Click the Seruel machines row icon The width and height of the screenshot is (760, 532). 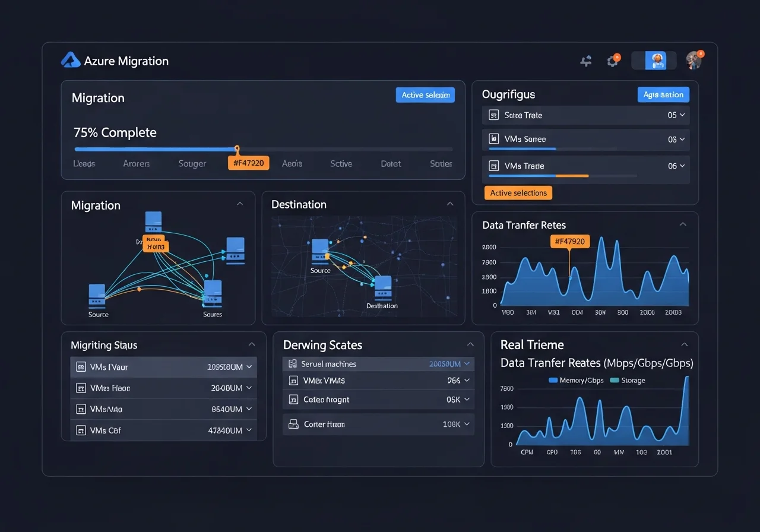(x=292, y=364)
